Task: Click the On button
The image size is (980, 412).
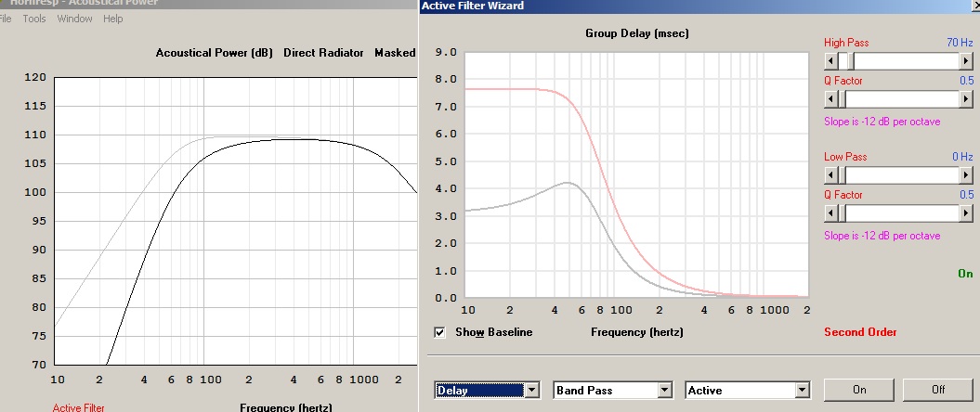Action: tap(859, 390)
